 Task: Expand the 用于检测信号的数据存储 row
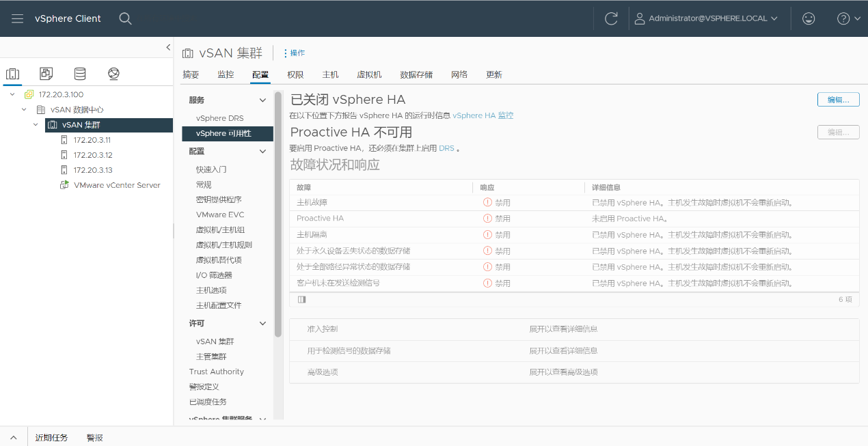coord(574,350)
